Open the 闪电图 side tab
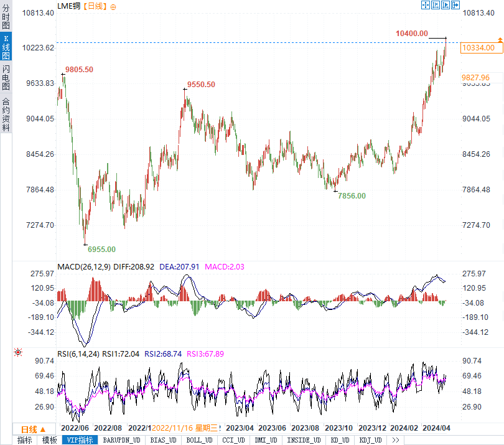504x445 pixels. pos(6,77)
